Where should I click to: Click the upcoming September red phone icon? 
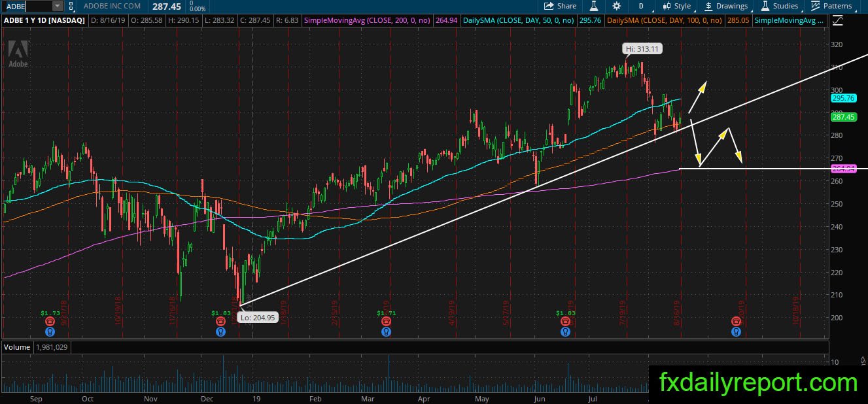coord(737,322)
